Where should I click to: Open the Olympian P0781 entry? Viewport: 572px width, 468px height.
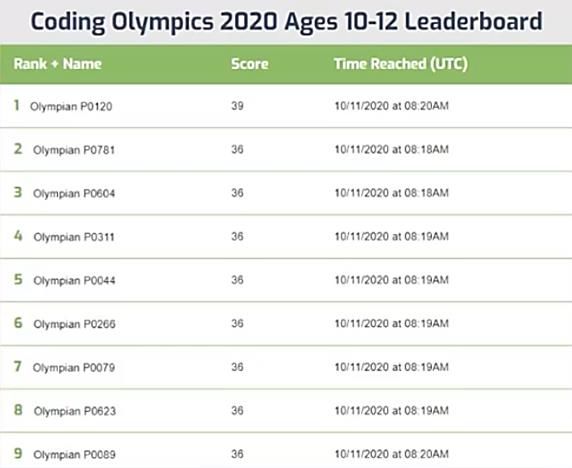74,150
